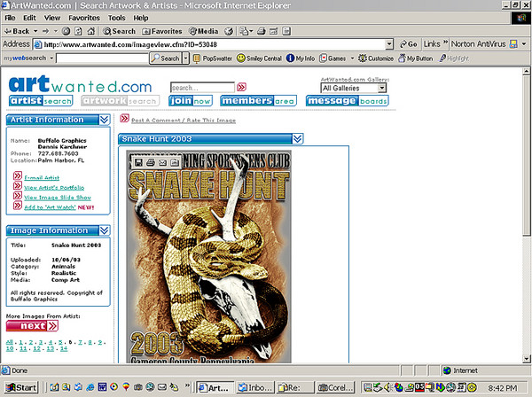This screenshot has width=532, height=397.
Task: Click the Forward arrow button
Action: (x=45, y=31)
